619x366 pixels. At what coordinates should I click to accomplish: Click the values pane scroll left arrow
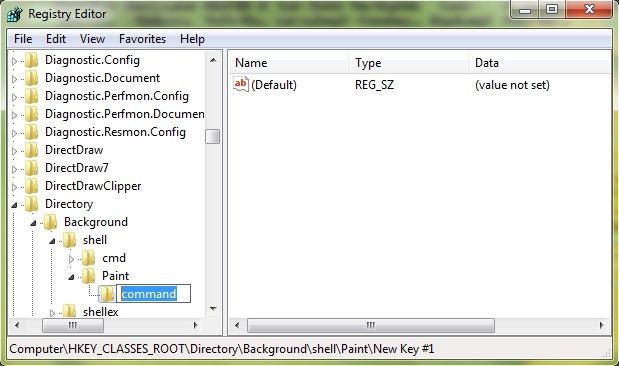point(237,326)
